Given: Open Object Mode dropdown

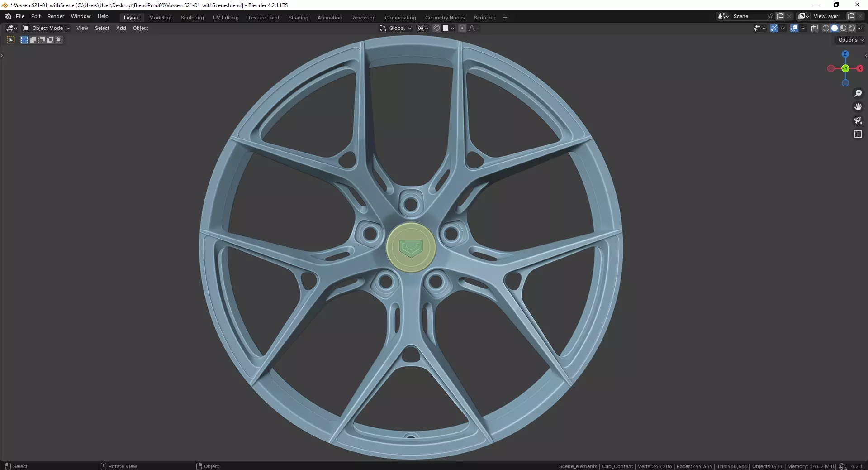Looking at the screenshot, I should [x=46, y=28].
